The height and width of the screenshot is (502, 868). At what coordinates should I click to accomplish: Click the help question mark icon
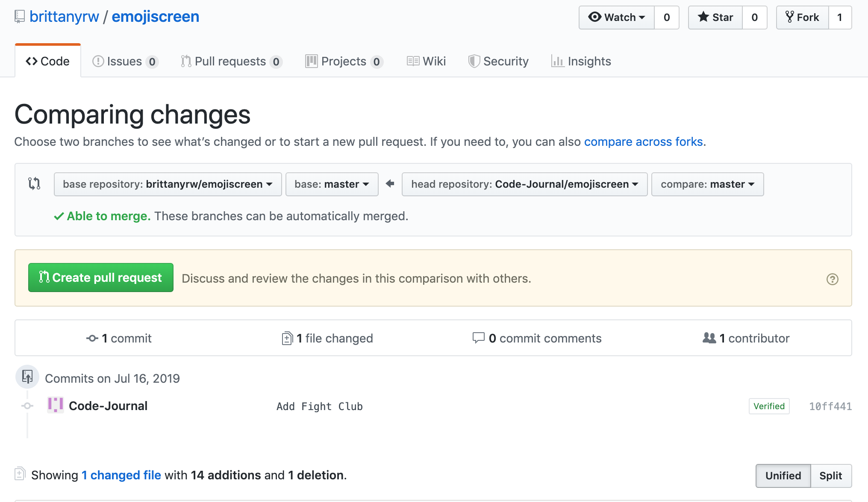pyautogui.click(x=832, y=279)
